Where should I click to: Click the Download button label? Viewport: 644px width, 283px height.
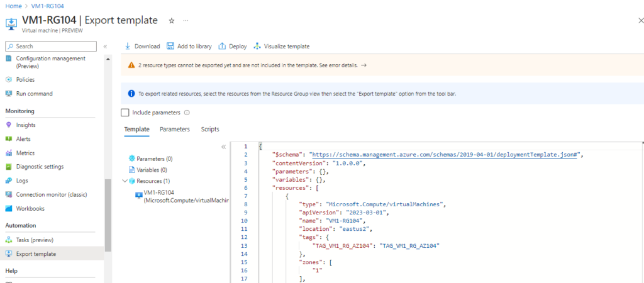tap(147, 47)
